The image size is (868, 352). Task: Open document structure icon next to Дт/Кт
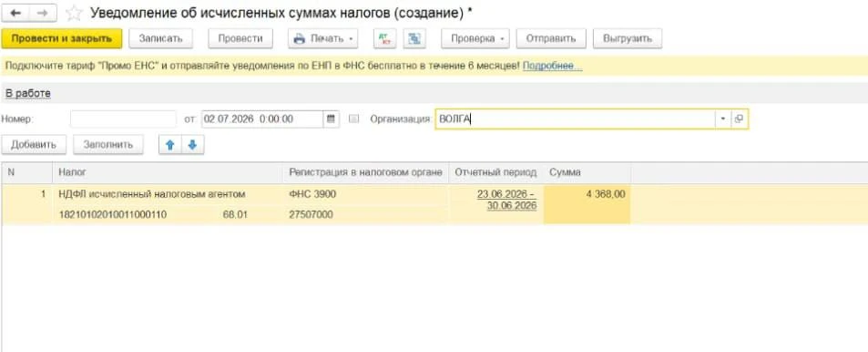coord(414,39)
